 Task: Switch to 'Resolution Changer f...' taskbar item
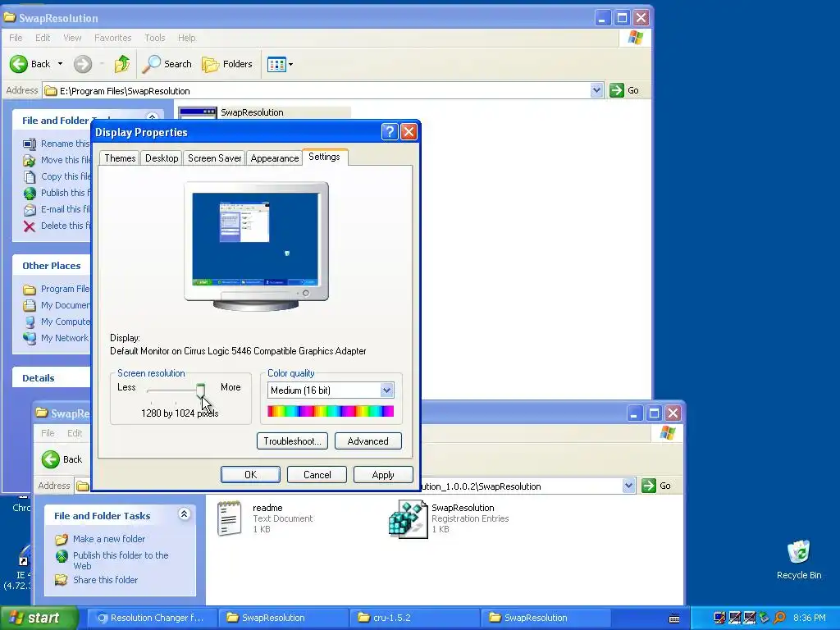152,619
